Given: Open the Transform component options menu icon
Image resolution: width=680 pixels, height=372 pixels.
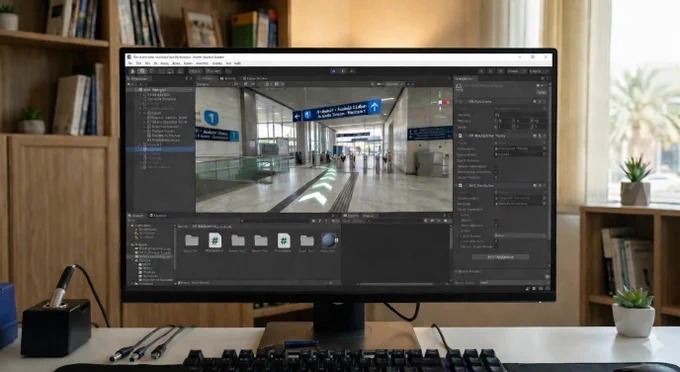Looking at the screenshot, I should [544, 101].
